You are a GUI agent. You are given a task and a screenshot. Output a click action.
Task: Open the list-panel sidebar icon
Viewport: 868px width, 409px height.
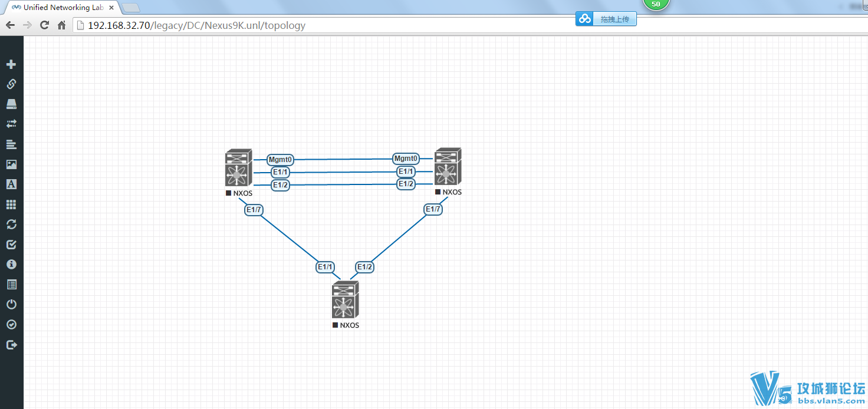[x=11, y=285]
